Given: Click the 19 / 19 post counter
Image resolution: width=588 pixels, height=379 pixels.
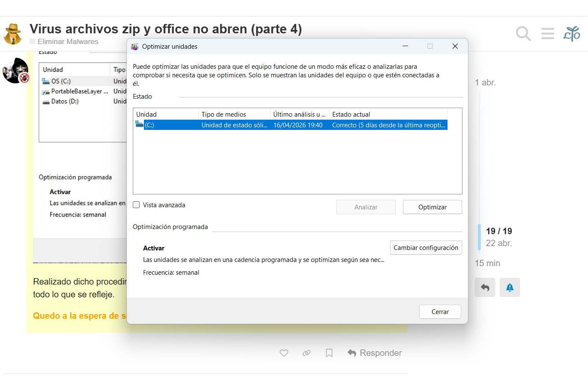Looking at the screenshot, I should (499, 231).
